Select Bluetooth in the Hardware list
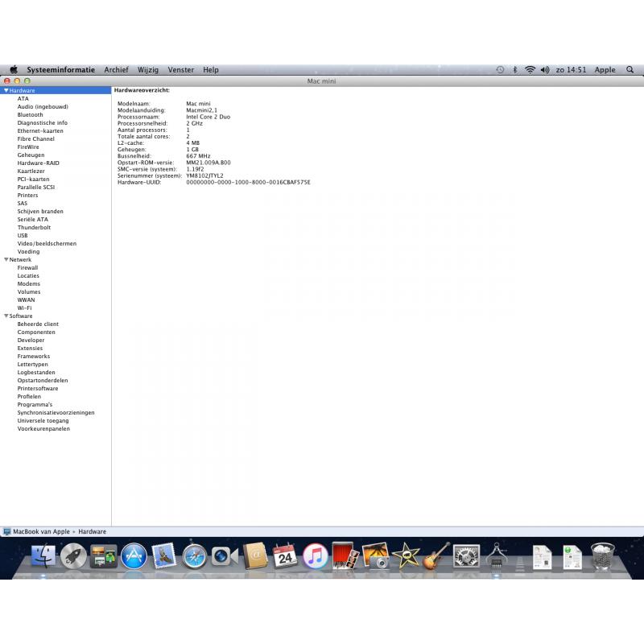 click(30, 114)
